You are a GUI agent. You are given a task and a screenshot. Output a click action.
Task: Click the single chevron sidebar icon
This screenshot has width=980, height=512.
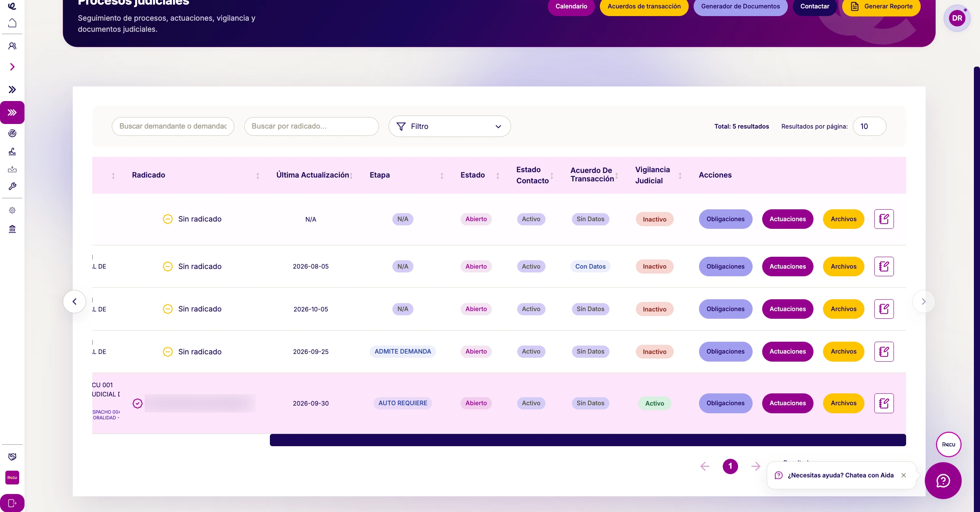12,67
